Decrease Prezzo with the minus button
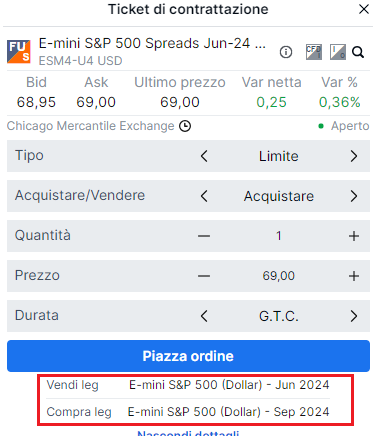Viewport: 379px width, 436px height. 204,276
